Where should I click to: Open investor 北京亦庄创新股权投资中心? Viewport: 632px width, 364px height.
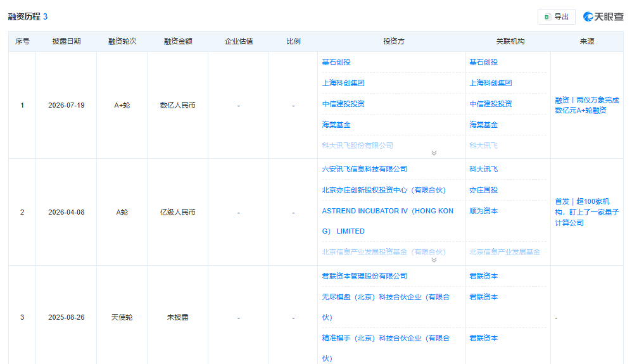click(x=384, y=191)
